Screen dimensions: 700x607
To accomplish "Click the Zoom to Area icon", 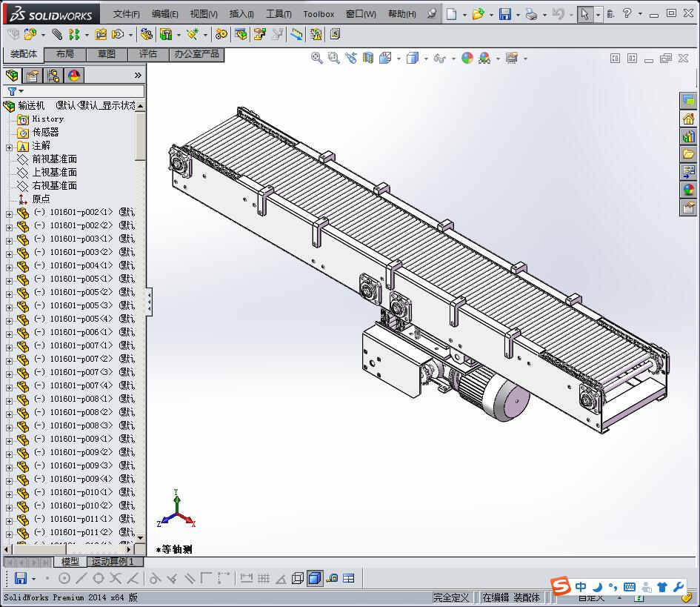I will [333, 58].
